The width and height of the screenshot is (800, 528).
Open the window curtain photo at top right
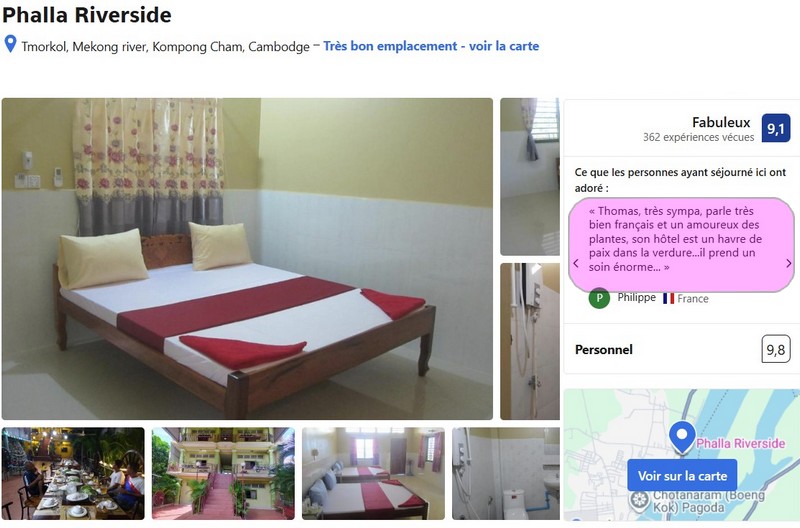coord(530,177)
